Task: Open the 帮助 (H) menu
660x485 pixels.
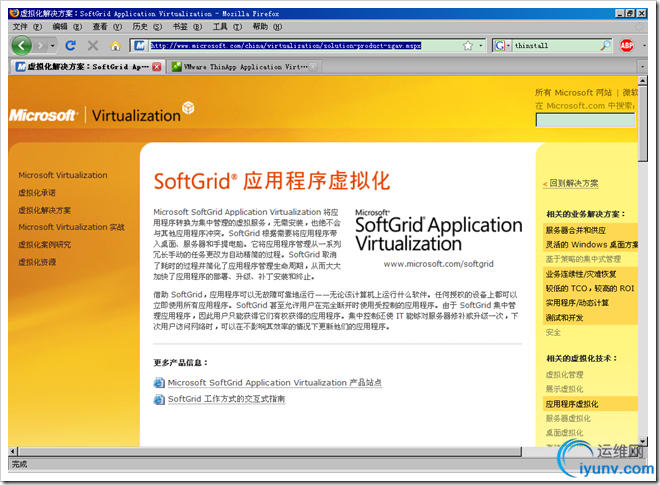Action: tap(267, 27)
